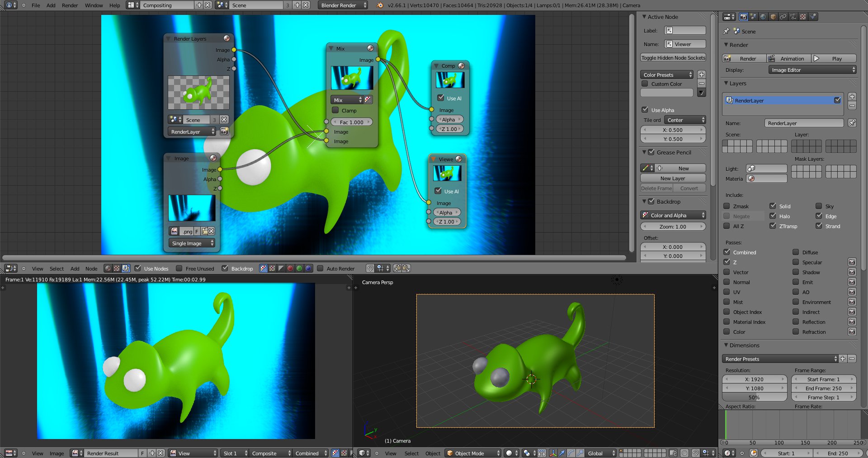The image size is (868, 458).
Task: Open the Help menu
Action: tap(114, 5)
